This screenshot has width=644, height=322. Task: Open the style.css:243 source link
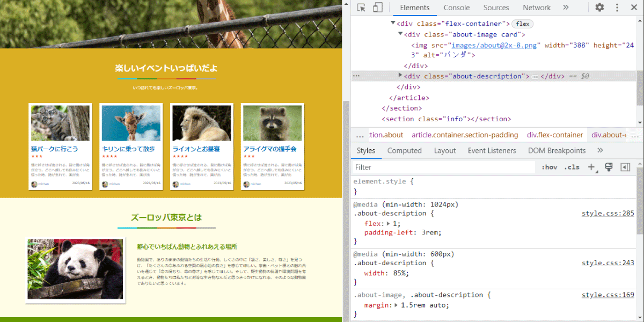point(608,263)
